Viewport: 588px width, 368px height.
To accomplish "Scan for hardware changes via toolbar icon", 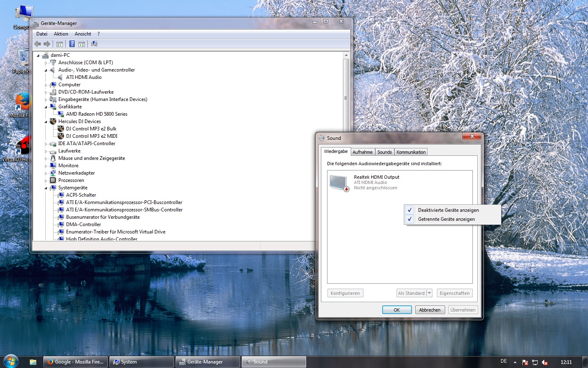I will click(x=94, y=44).
